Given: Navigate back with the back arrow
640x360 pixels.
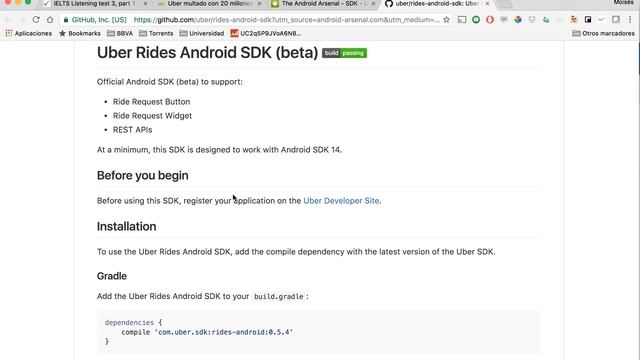Looking at the screenshot, I should [x=8, y=20].
